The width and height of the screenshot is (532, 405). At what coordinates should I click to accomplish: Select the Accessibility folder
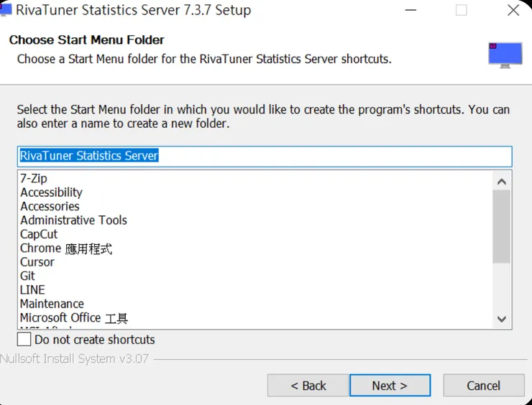pyautogui.click(x=51, y=192)
